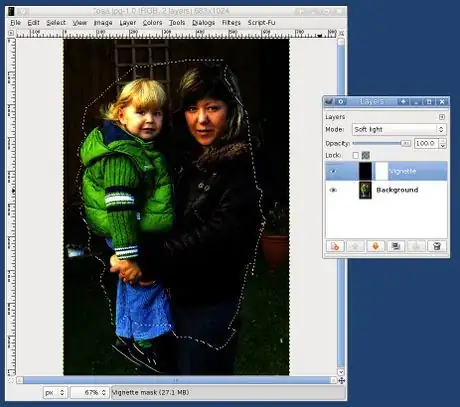Create a new layer in Layers dialog
460x407 pixels.
(335, 246)
